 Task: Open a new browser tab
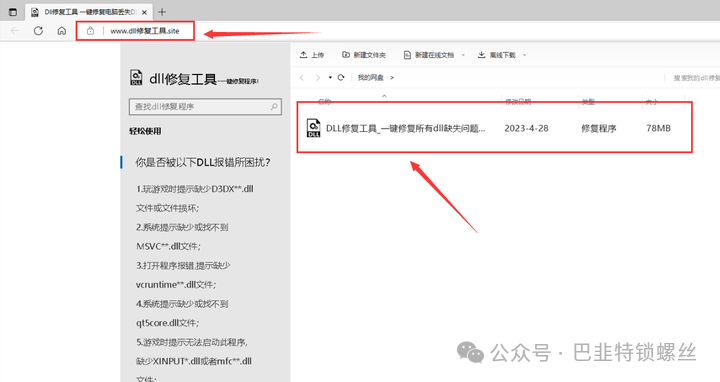tap(162, 12)
